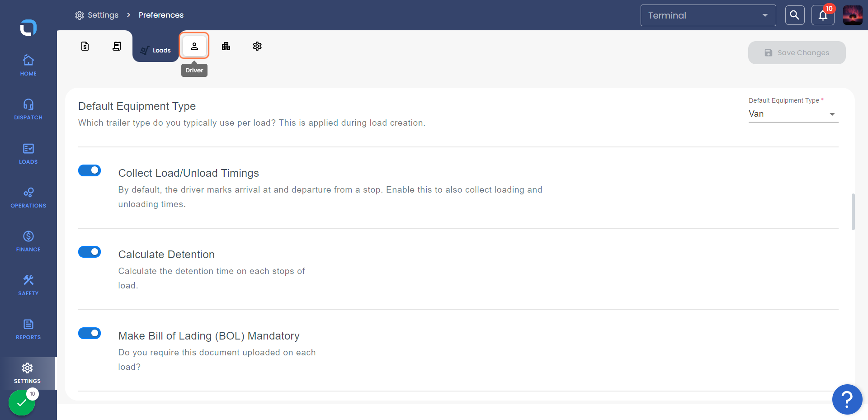Click the Make Bill of Lading heading
The image size is (868, 420).
[x=209, y=336]
